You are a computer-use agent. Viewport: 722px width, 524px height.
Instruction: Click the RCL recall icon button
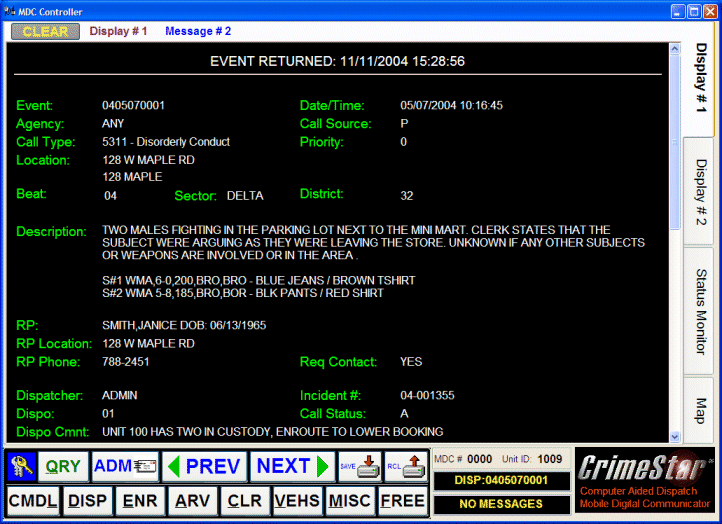[x=404, y=467]
